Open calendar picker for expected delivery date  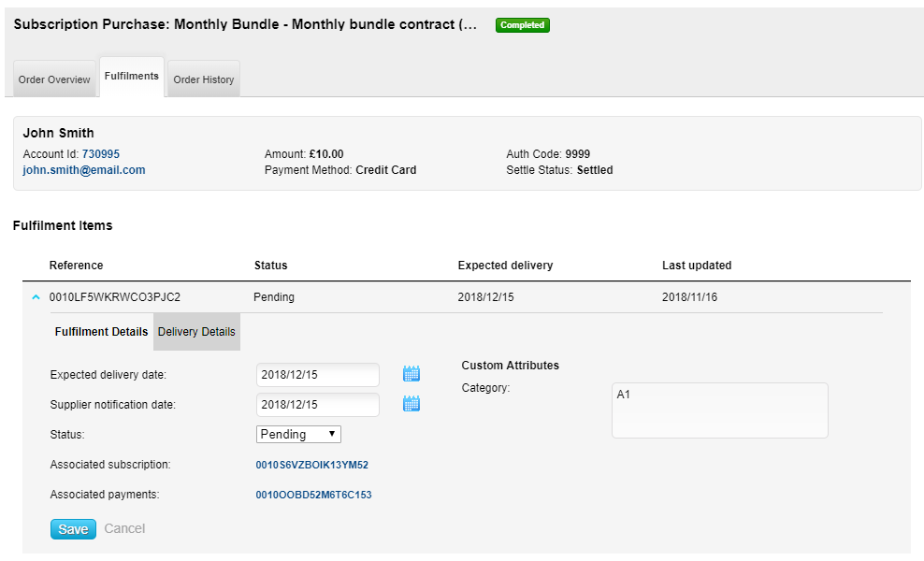(x=411, y=374)
